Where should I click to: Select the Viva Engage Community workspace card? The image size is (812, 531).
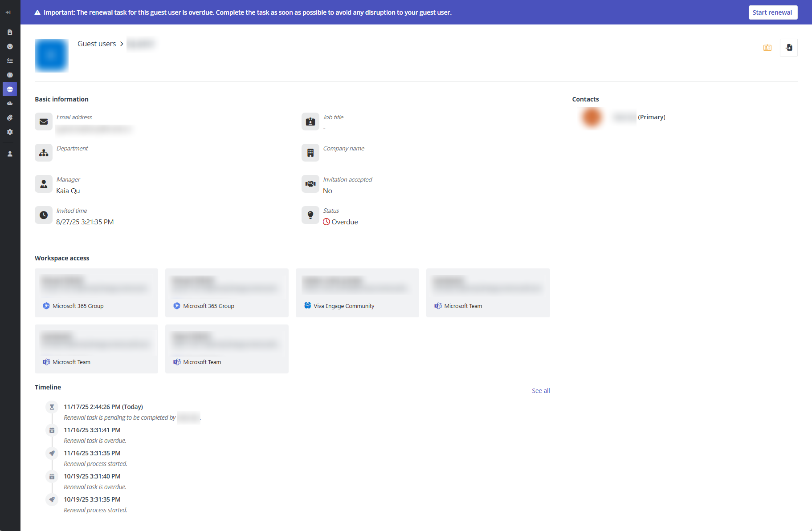coord(357,292)
